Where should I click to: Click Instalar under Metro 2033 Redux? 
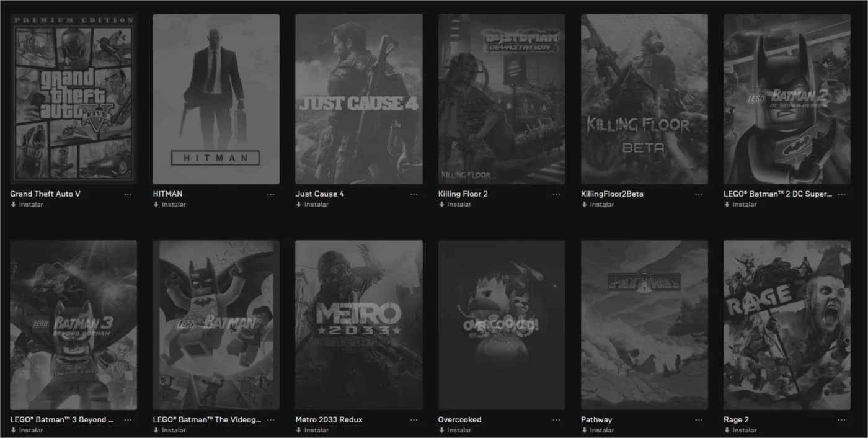312,431
